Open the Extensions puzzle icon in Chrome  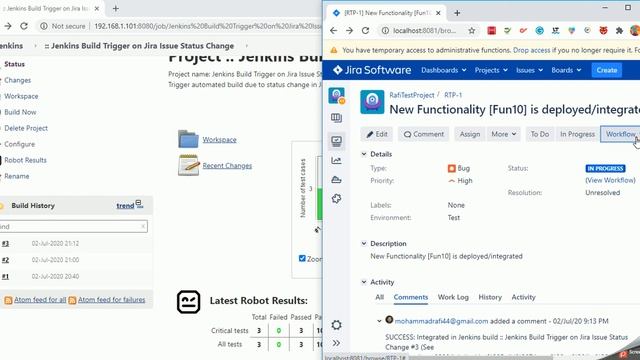click(619, 31)
